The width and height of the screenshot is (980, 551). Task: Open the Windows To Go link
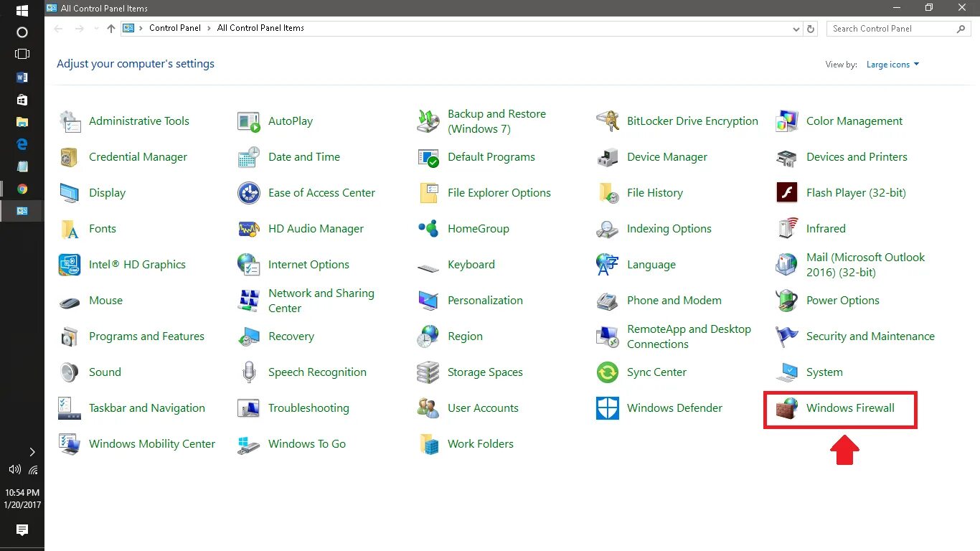(307, 444)
